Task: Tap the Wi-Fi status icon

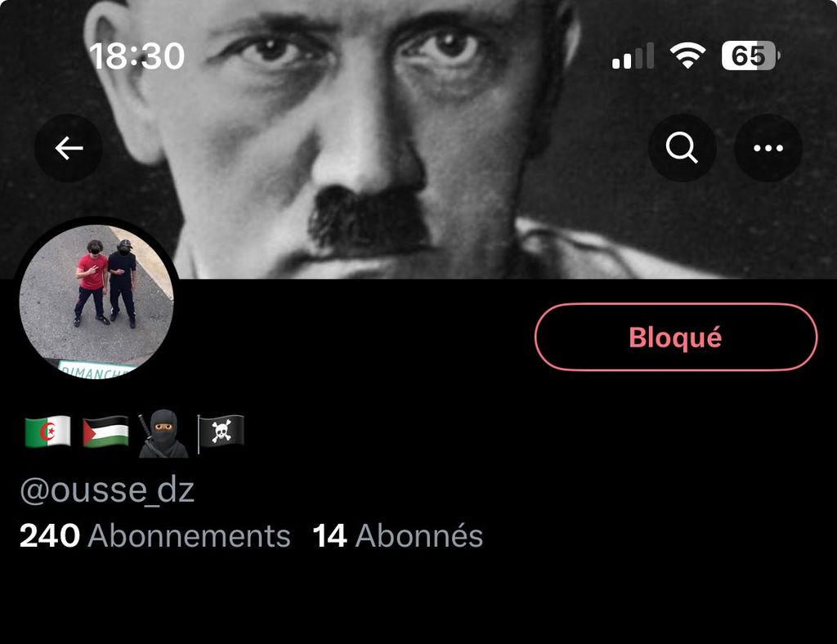Action: (x=687, y=55)
